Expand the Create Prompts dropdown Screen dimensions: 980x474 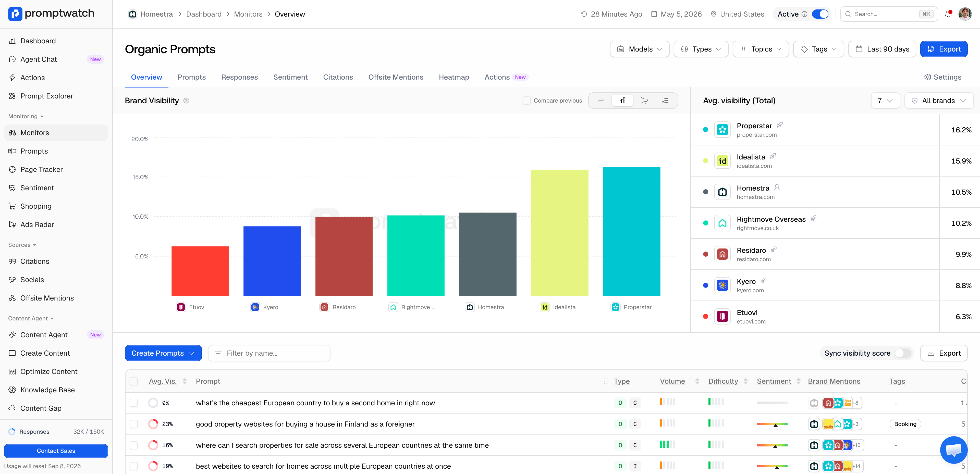(163, 353)
